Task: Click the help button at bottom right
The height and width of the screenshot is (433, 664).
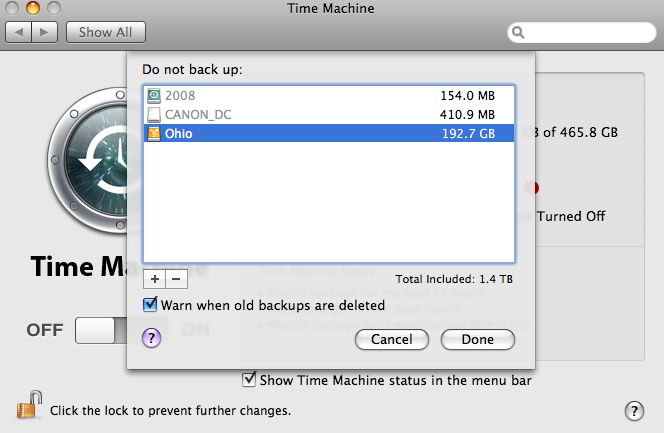Action: tap(633, 411)
